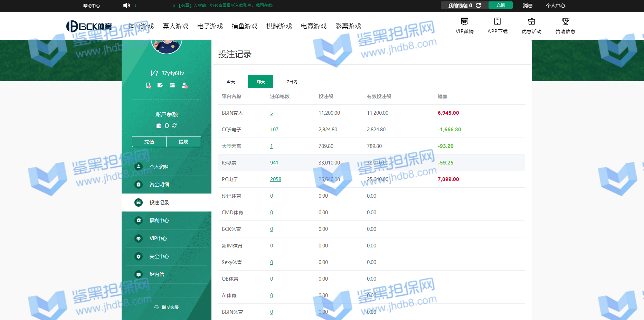644x320 pixels.
Task: Click the user avatar picture
Action: pyautogui.click(x=167, y=46)
